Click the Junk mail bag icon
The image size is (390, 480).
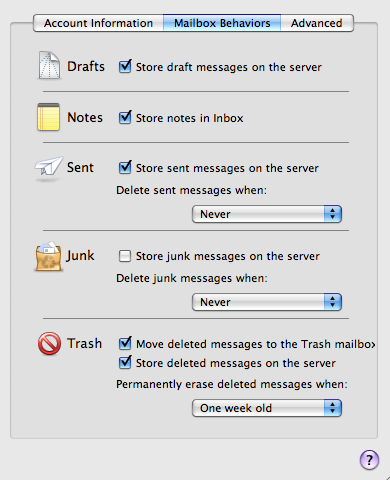point(49,256)
